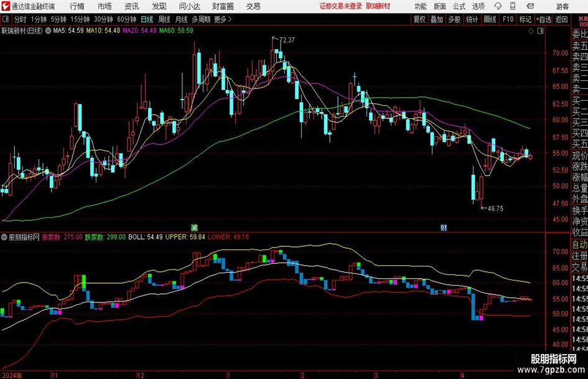Click the MA10: 54.48 value
This screenshot has height=379, width=588.
[x=103, y=30]
